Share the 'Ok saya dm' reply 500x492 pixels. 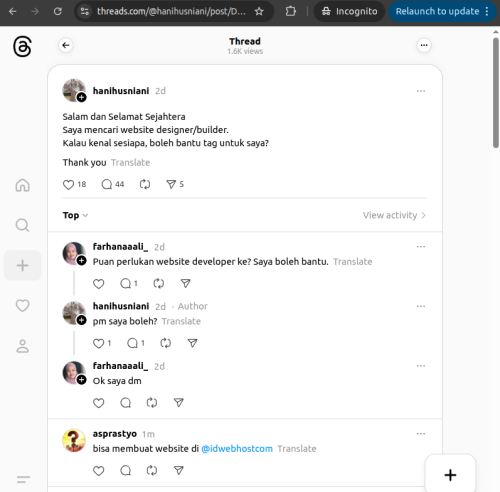click(179, 403)
